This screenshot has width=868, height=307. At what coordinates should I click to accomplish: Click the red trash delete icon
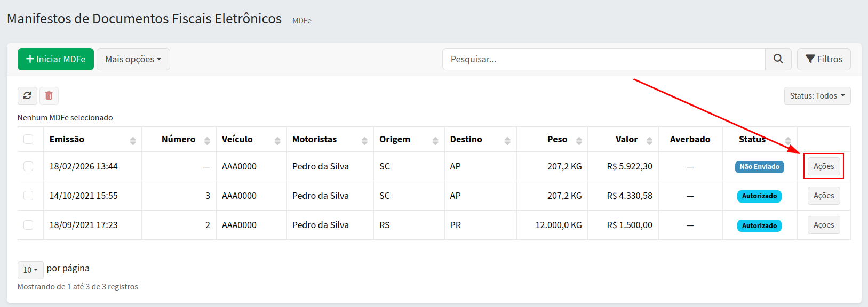click(49, 96)
